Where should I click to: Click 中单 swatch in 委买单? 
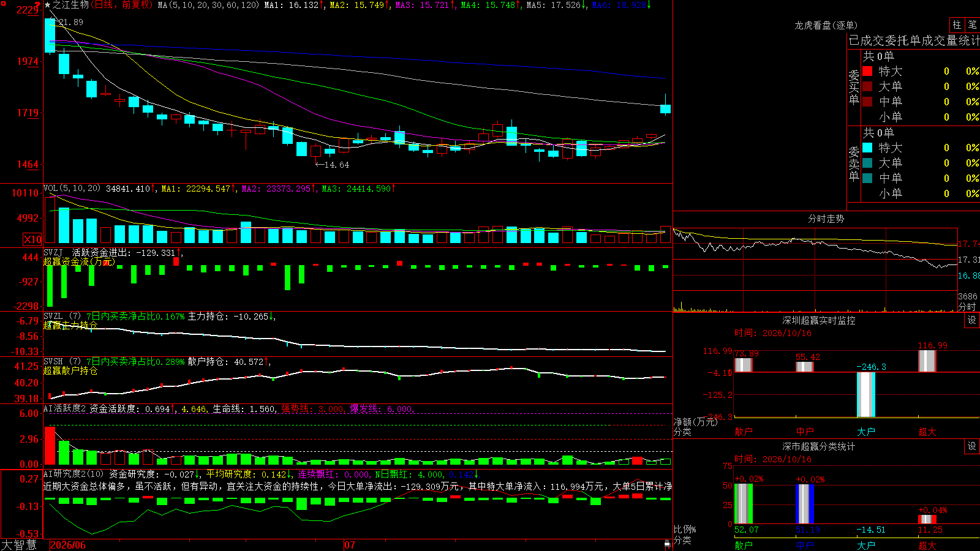[x=867, y=102]
